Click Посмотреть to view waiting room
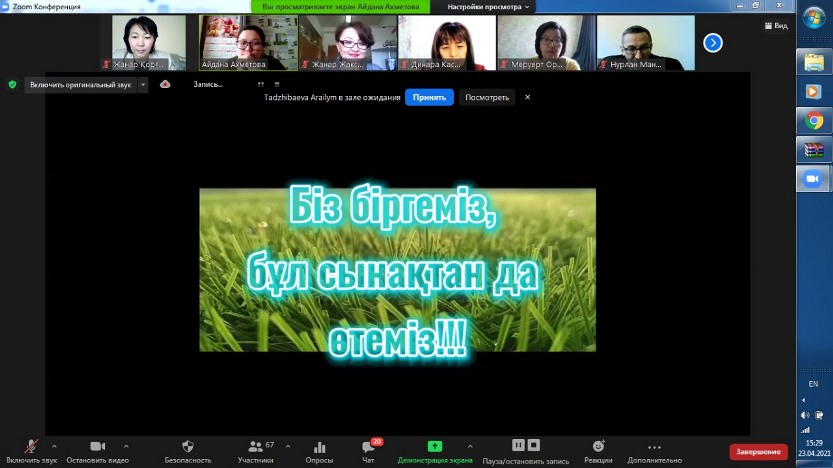Screen dimensions: 833x468 tap(487, 97)
